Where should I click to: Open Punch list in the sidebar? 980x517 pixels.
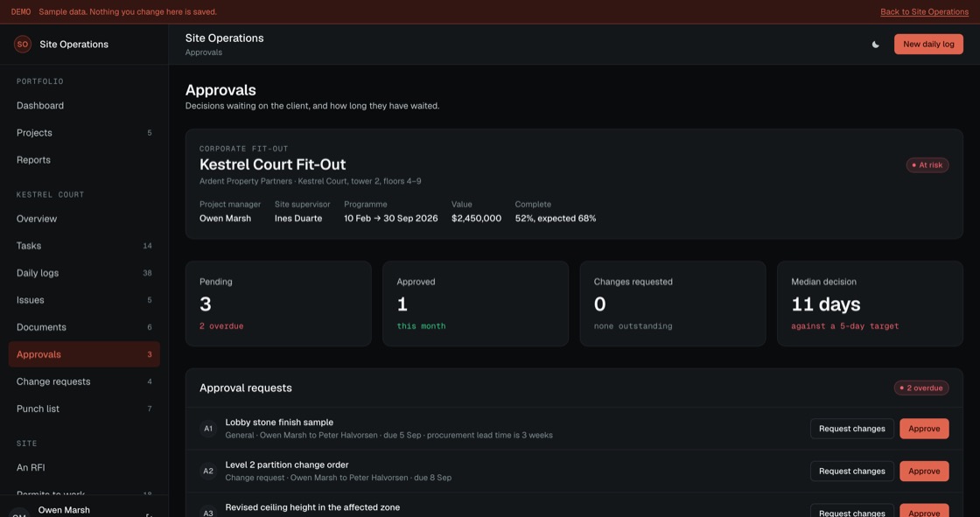[x=84, y=409]
